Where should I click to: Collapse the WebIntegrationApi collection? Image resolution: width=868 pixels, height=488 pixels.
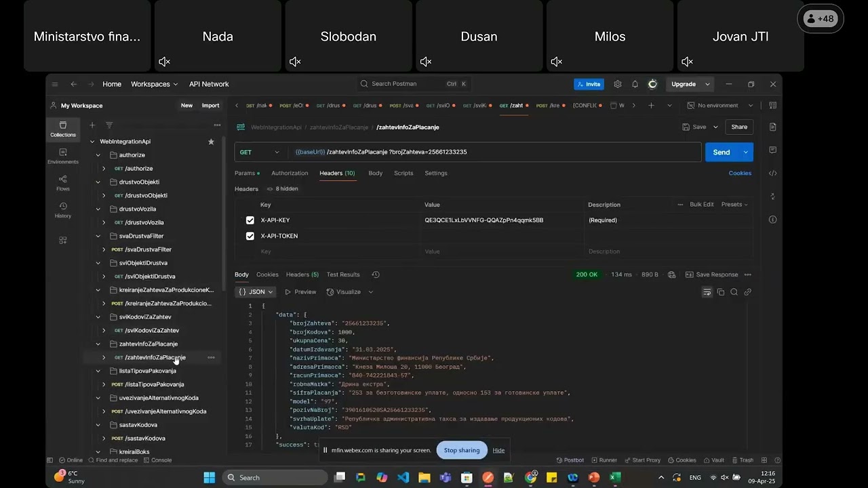click(92, 142)
